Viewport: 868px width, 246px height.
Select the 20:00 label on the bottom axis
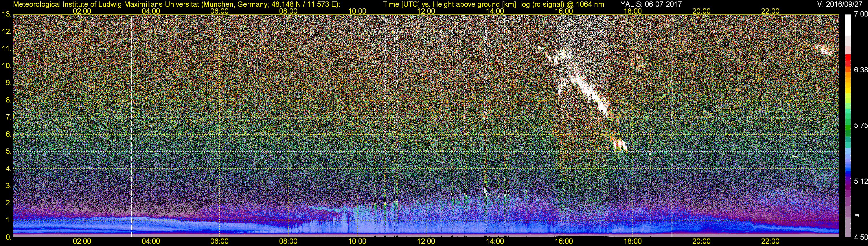[x=702, y=241]
